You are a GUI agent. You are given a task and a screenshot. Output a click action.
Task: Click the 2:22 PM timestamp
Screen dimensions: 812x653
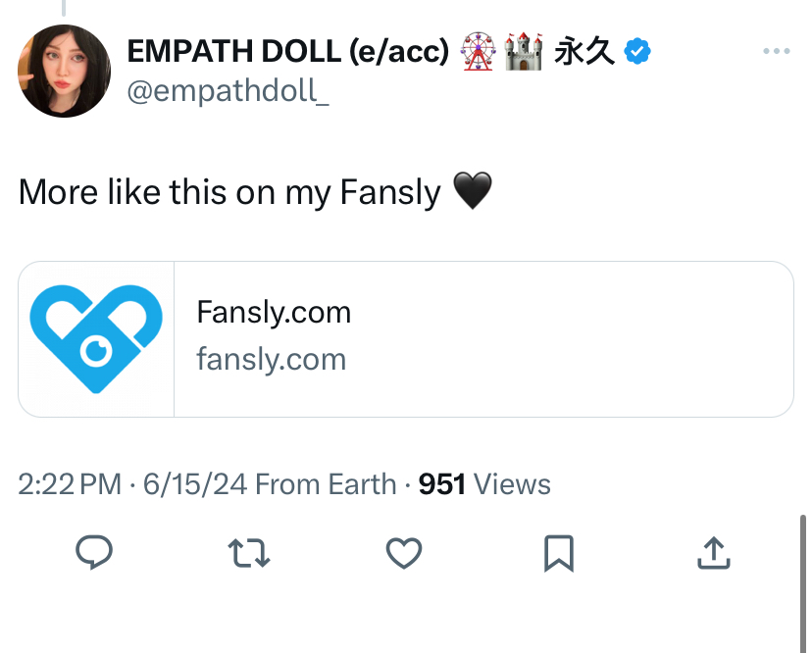[x=70, y=484]
